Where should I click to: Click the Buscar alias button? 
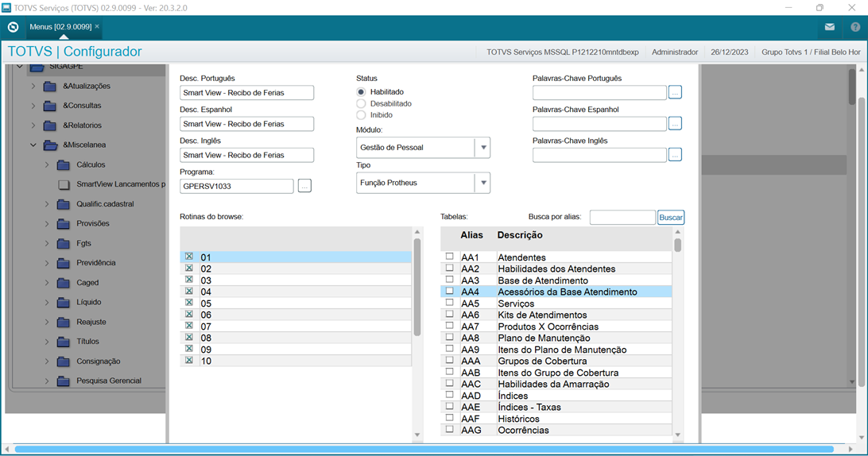point(670,218)
